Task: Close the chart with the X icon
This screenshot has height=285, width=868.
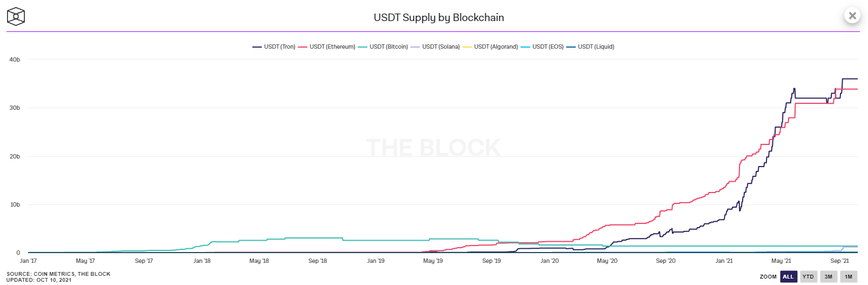Action: tap(852, 16)
